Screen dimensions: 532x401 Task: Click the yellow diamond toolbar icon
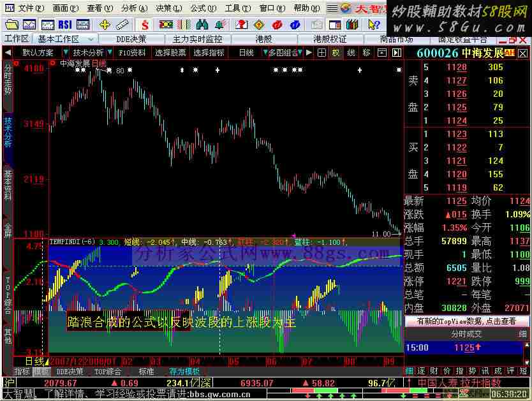coord(259,24)
